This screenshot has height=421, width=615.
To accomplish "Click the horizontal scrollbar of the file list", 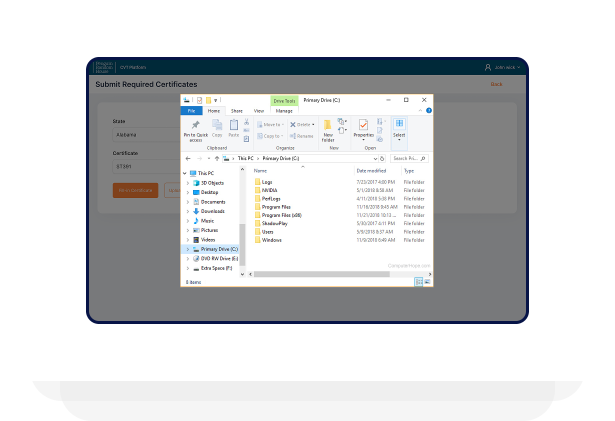I will (x=322, y=274).
